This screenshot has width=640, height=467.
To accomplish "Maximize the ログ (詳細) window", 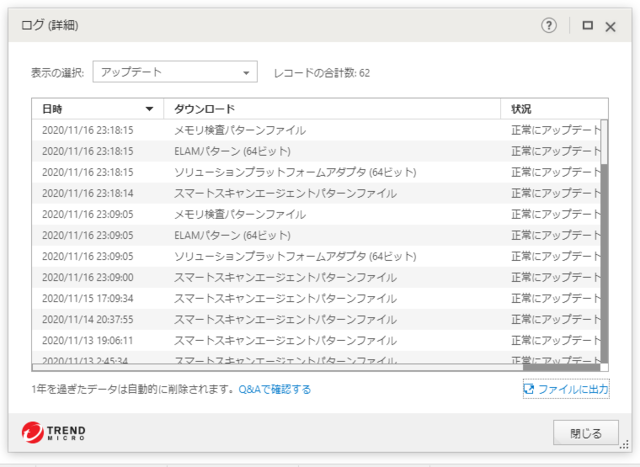I will [x=587, y=25].
